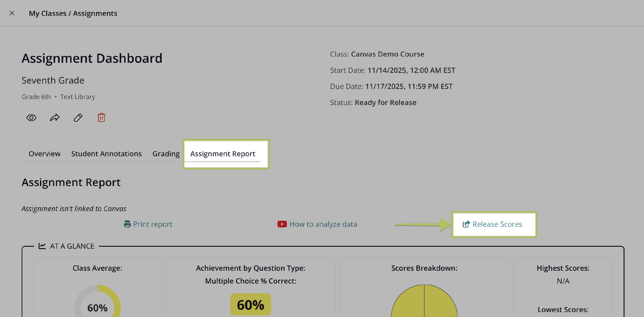Screen dimensions: 644x317
Task: Click the chart icon beside AT A GLANCE
Action: pyautogui.click(x=42, y=246)
